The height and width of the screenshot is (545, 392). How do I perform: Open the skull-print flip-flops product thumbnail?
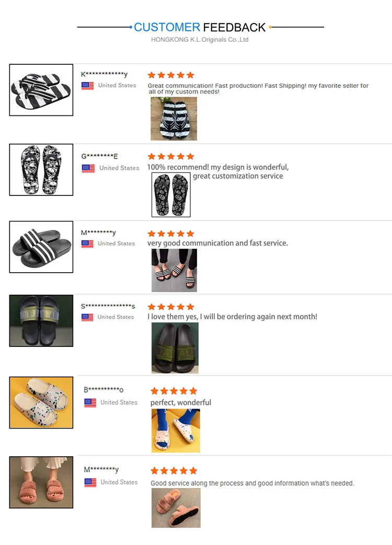click(41, 170)
